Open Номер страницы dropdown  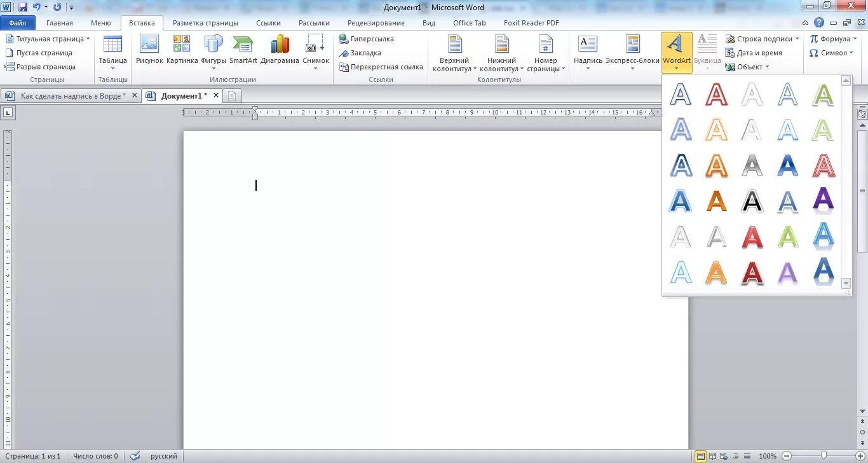coord(545,52)
